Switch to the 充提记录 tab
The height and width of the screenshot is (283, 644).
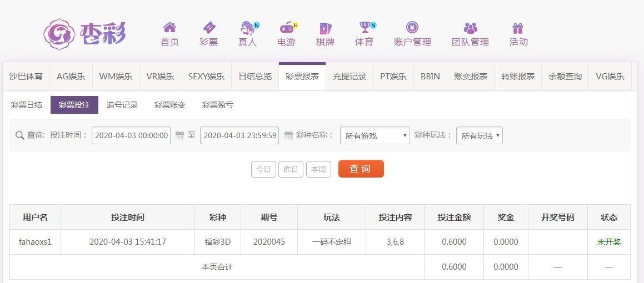[x=350, y=76]
